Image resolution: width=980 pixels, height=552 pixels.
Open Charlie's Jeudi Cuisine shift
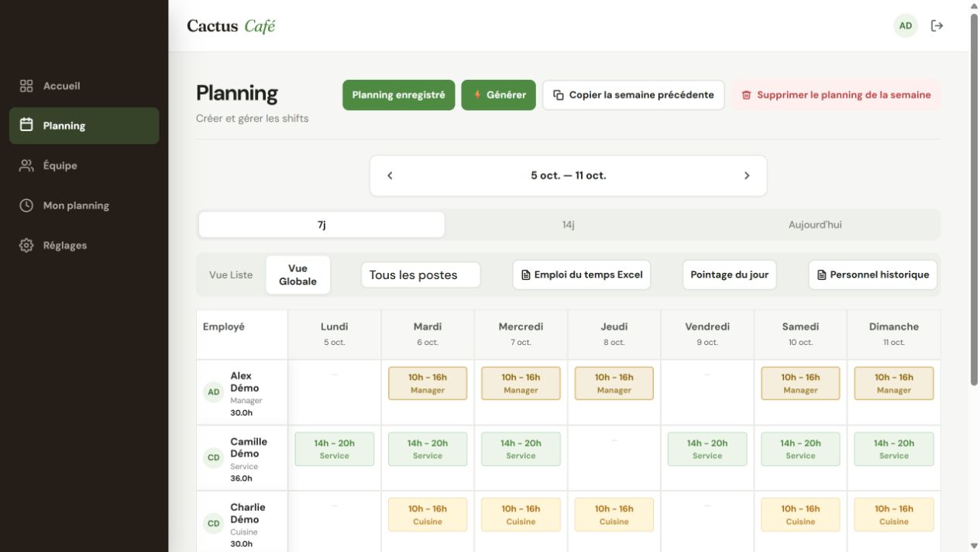[614, 515]
